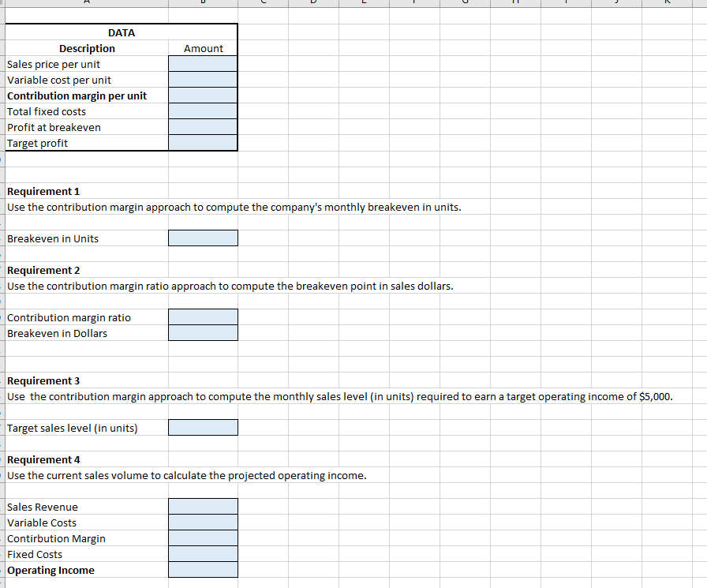Screen dimensions: 707x588
Task: Select the Breakeven in Units input box
Action: point(203,238)
